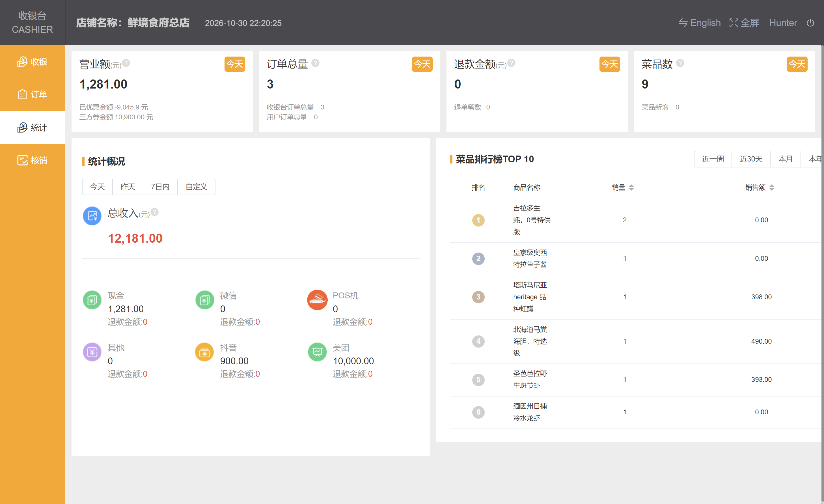Click help icon next to 营业额
The image size is (824, 504).
point(126,63)
